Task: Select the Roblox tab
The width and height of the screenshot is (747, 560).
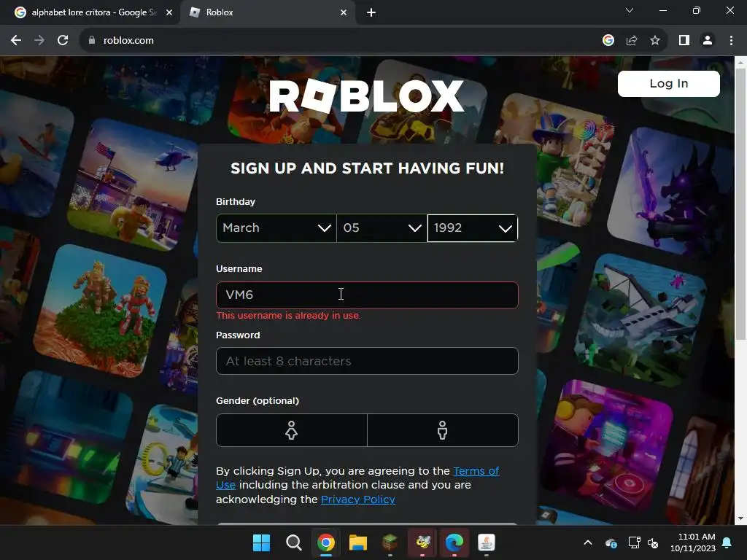Action: pyautogui.click(x=268, y=13)
